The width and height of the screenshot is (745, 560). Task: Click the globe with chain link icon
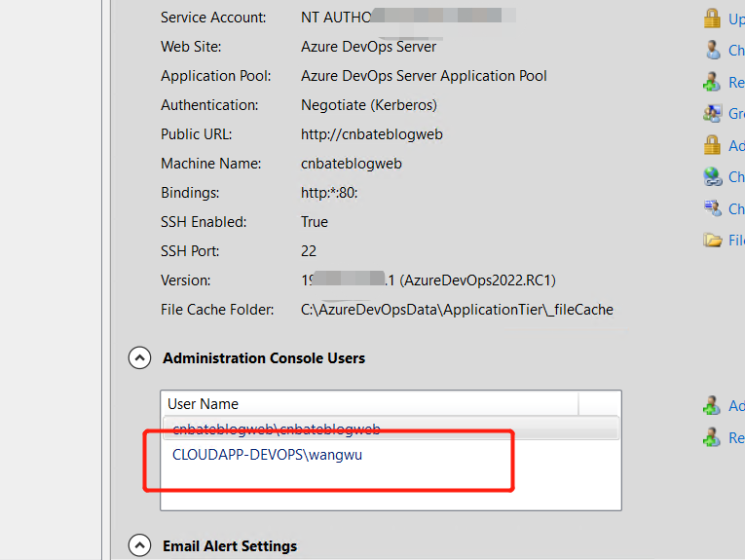712,176
